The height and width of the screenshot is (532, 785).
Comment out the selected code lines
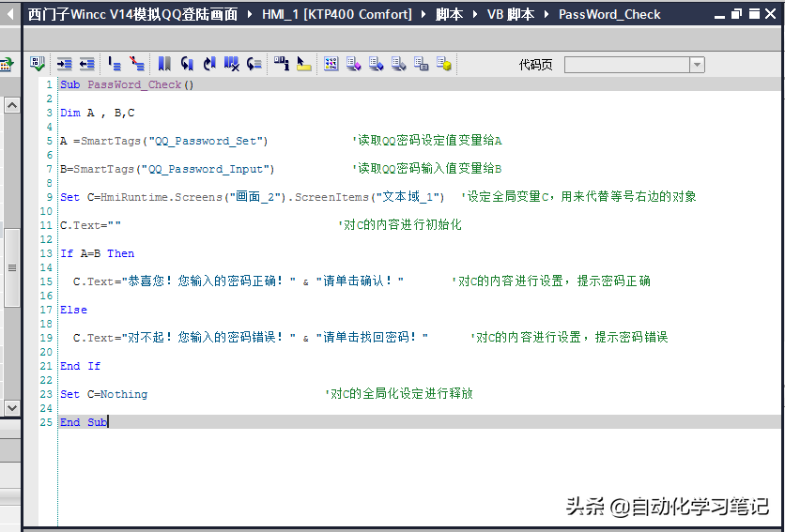tap(115, 64)
